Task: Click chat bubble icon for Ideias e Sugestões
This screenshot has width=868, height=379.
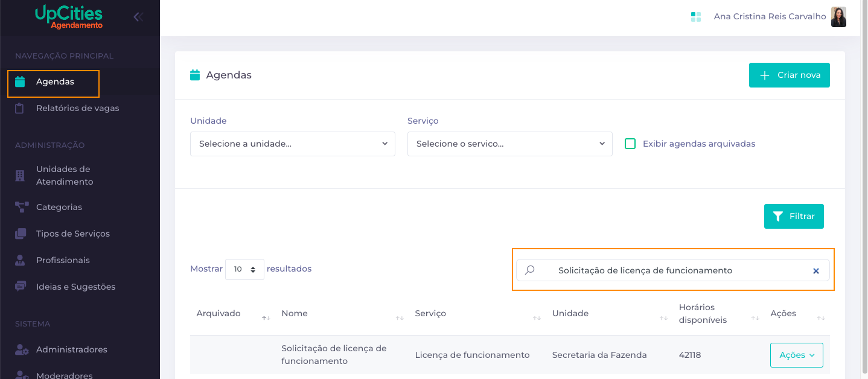Action: pos(21,286)
